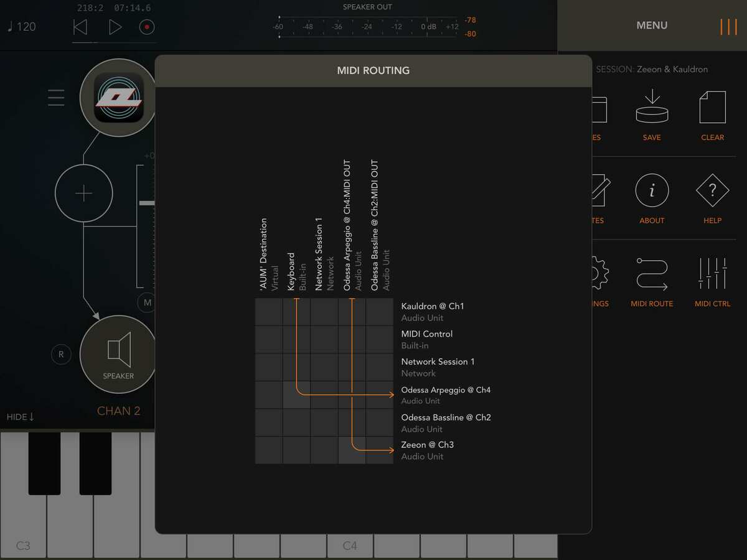The height and width of the screenshot is (560, 747).
Task: Open the HELP question mark icon
Action: 712,198
